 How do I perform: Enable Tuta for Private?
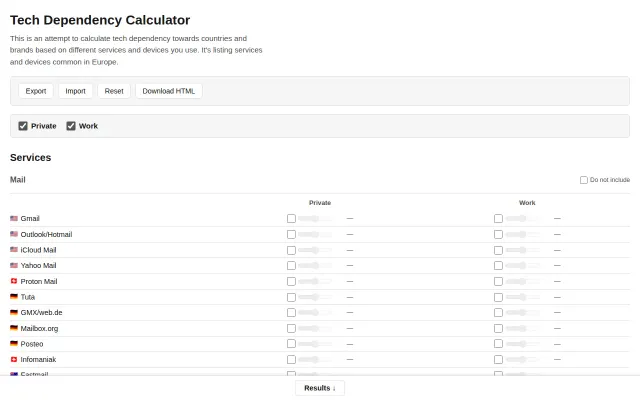(291, 297)
